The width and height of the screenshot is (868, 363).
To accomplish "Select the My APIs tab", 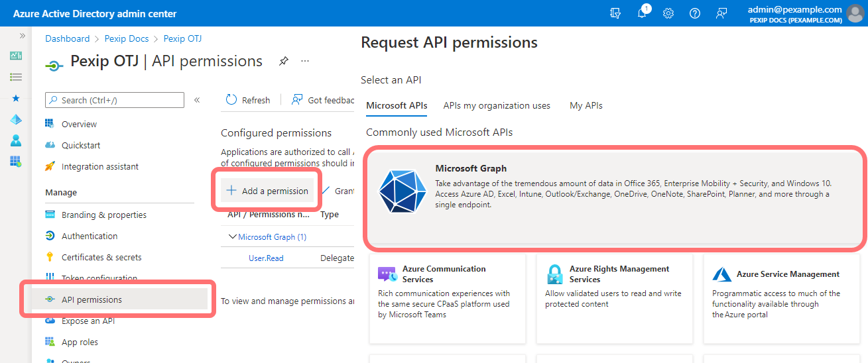I will (586, 105).
